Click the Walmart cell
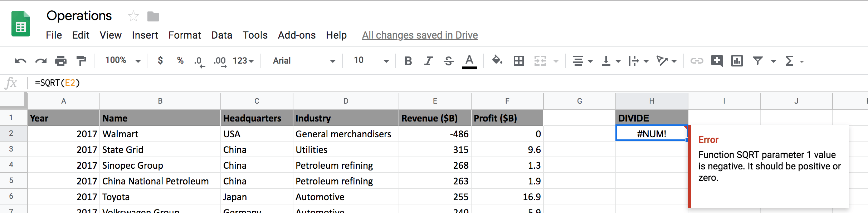The width and height of the screenshot is (868, 213). coord(160,134)
